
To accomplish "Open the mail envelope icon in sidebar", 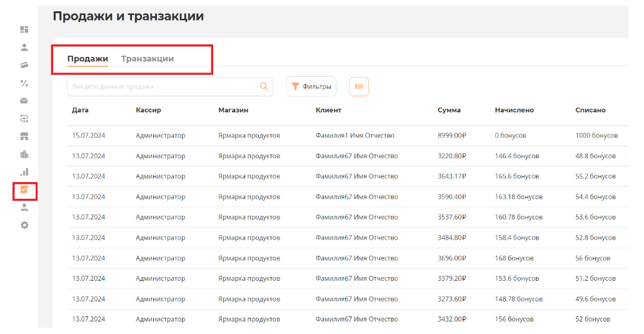I will 24,101.
